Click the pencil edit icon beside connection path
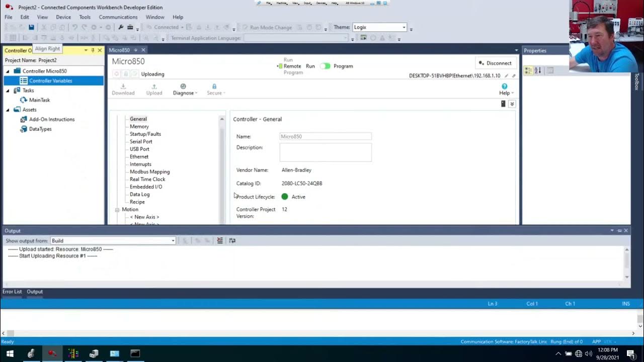This screenshot has width=644, height=362. pyautogui.click(x=507, y=76)
